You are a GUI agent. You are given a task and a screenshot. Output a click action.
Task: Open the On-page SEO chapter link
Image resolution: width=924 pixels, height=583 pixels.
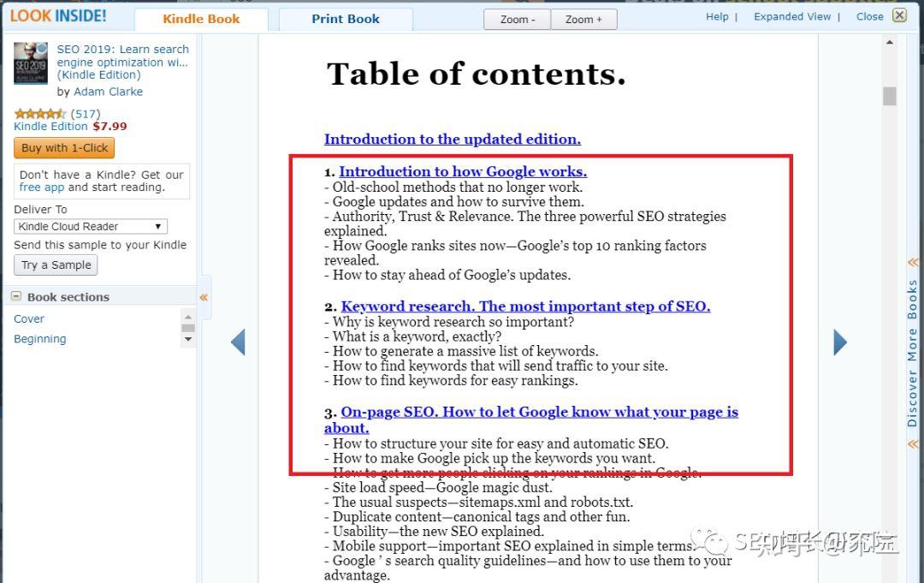pyautogui.click(x=531, y=419)
